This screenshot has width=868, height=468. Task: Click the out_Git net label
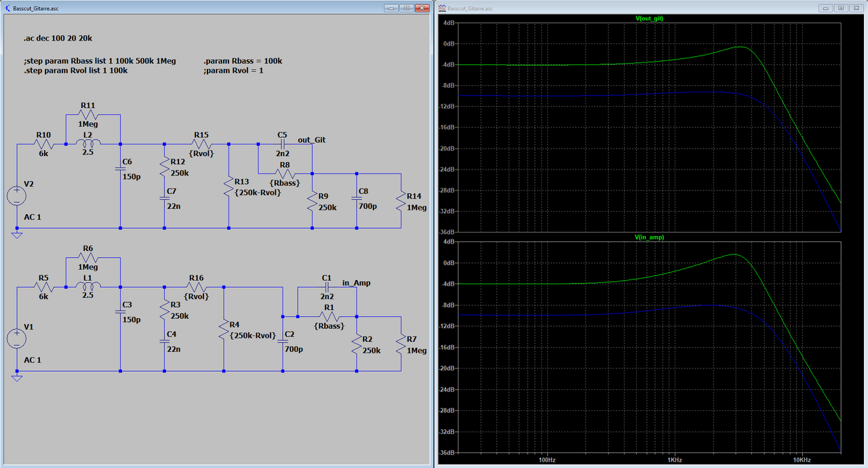pyautogui.click(x=312, y=140)
